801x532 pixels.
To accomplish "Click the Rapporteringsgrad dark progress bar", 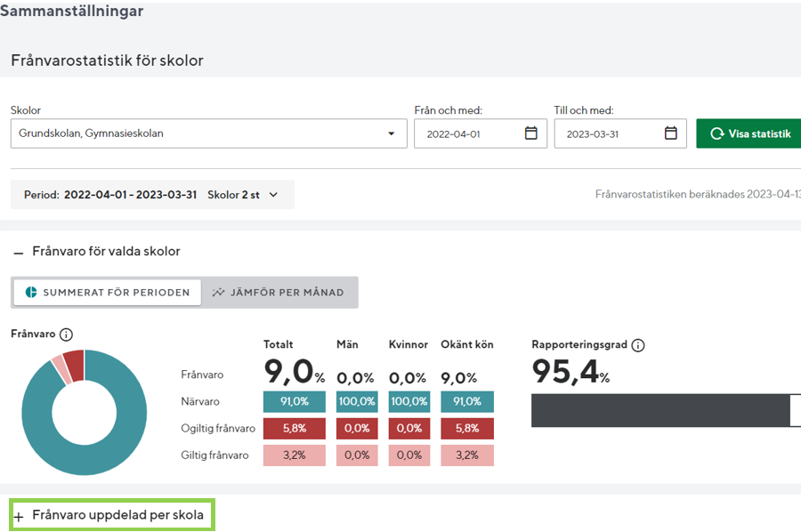I will tap(659, 410).
